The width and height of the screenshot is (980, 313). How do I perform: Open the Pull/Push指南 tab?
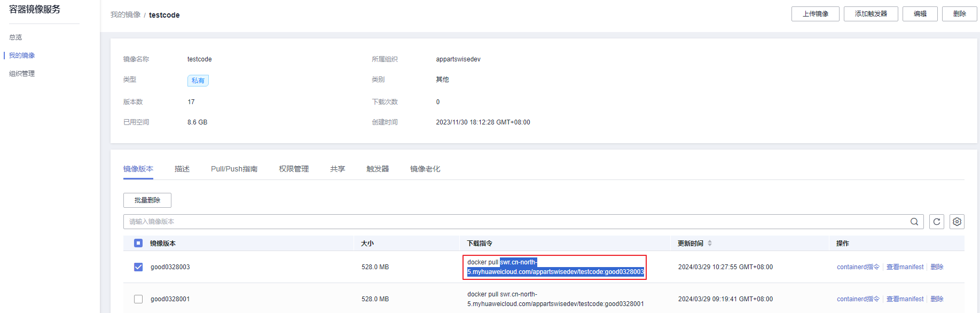point(234,169)
